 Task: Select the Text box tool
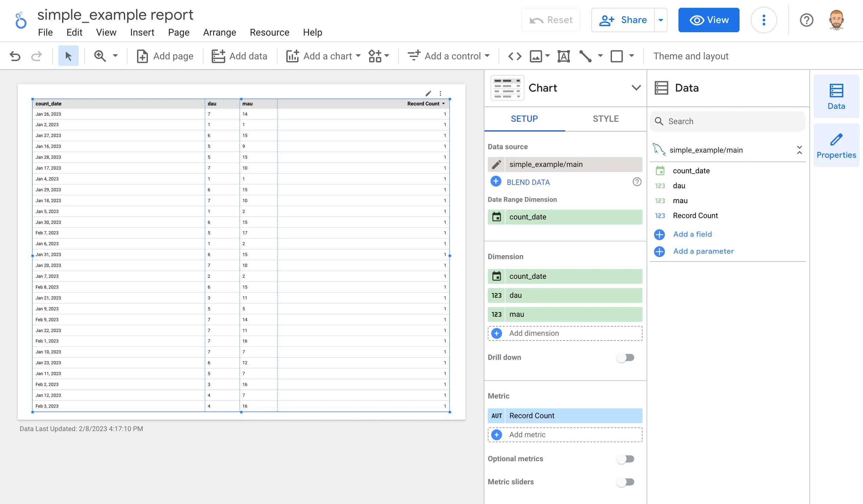(563, 56)
